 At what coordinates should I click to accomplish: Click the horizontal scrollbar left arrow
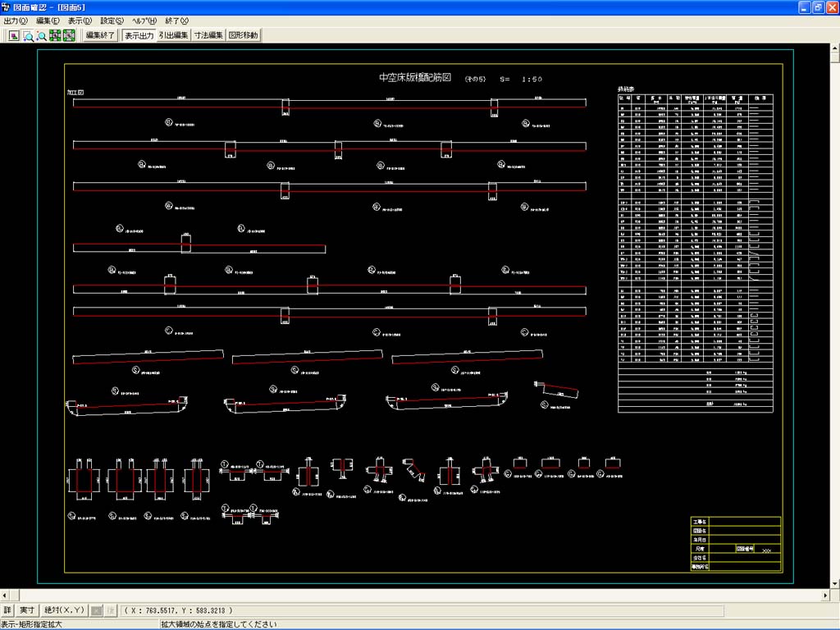point(5,595)
